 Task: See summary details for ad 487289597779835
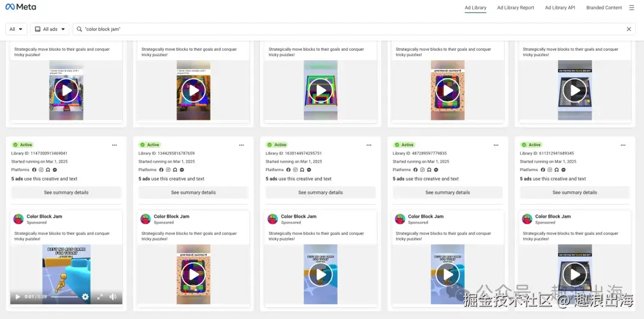point(448,192)
